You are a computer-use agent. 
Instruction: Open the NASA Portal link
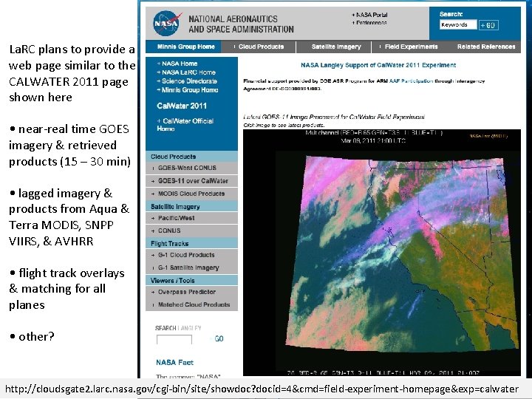370,15
